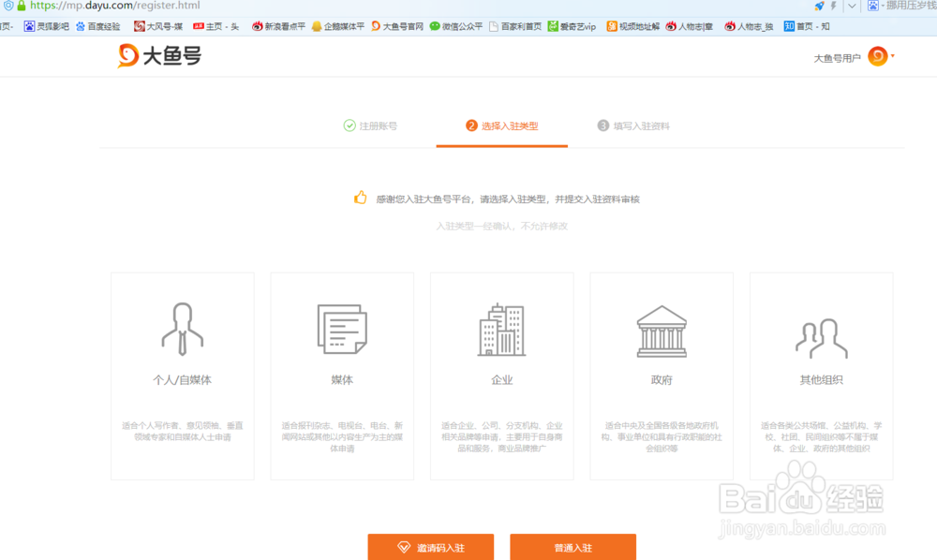Click the green checkmark icon by 注册账号

tap(350, 125)
